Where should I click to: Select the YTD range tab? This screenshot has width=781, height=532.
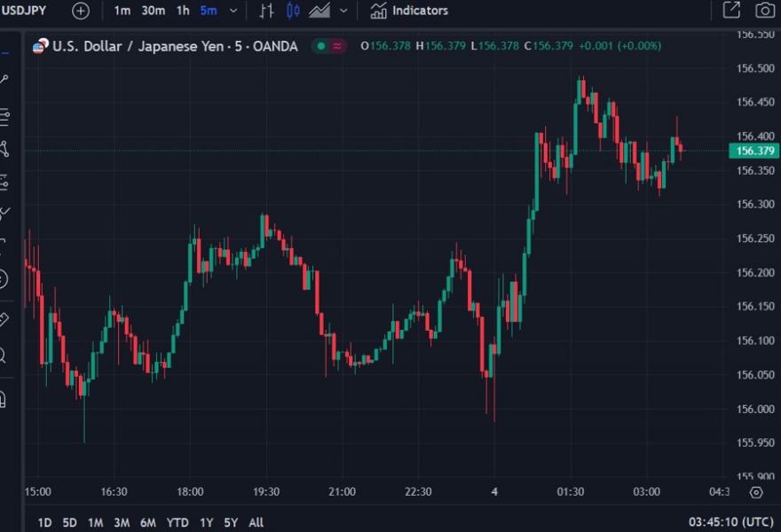coord(177,523)
